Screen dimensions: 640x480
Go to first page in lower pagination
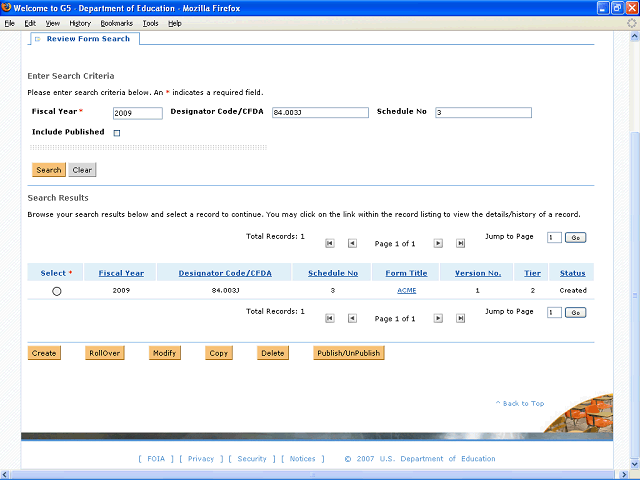click(x=330, y=318)
